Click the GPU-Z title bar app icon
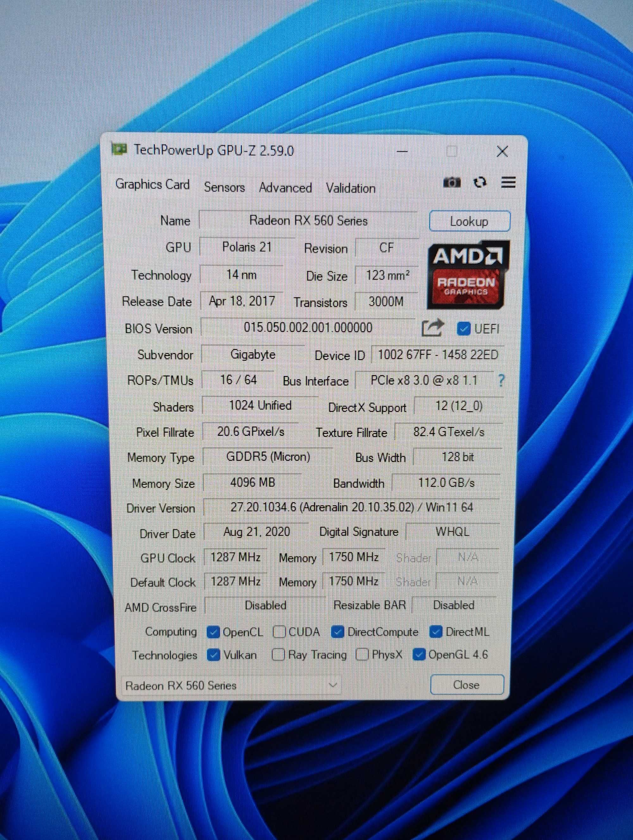The image size is (633, 840). pos(119,149)
